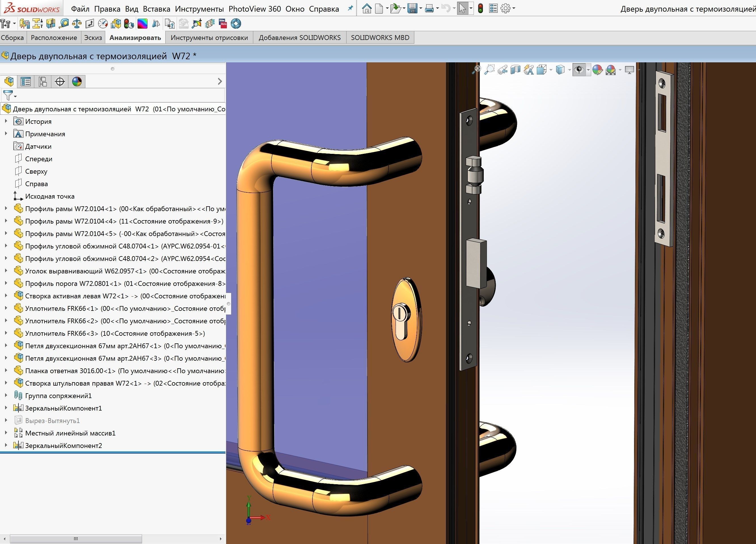Switch to the ConfigurationManager tab icon

pos(43,82)
